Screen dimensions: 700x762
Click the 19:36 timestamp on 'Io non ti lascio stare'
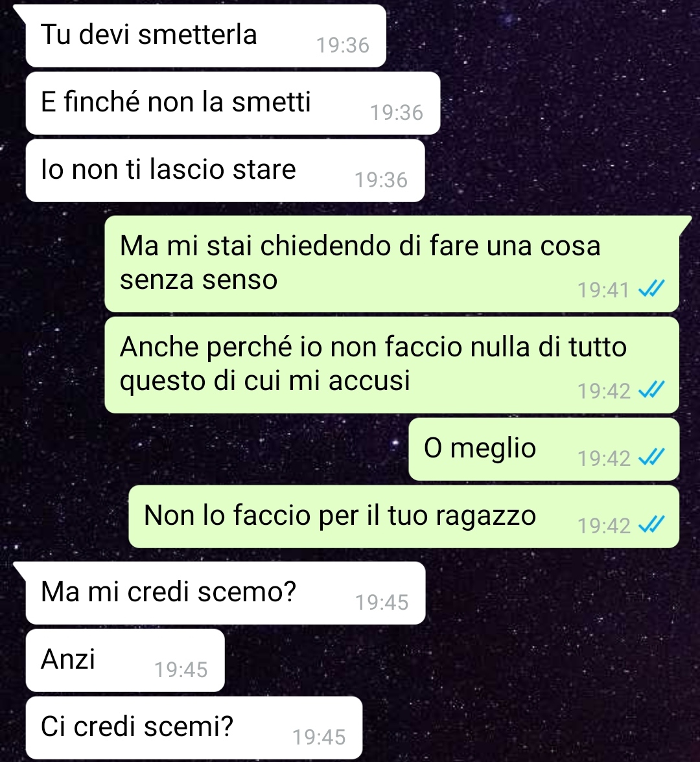381,180
